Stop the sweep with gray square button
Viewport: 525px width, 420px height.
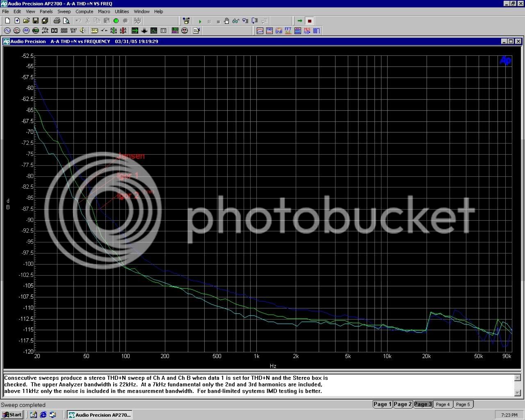tap(218, 21)
